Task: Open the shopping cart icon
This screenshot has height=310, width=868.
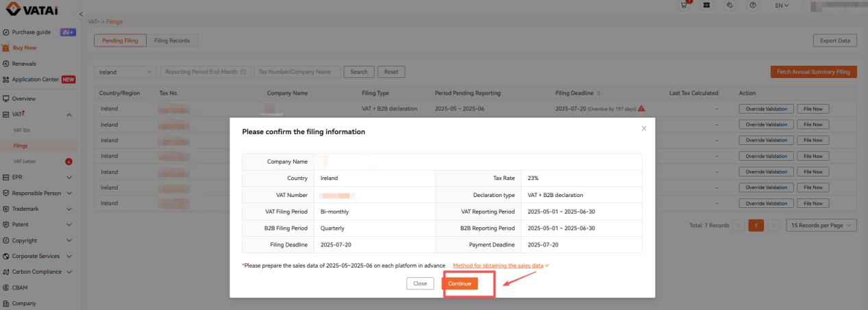Action: point(684,5)
